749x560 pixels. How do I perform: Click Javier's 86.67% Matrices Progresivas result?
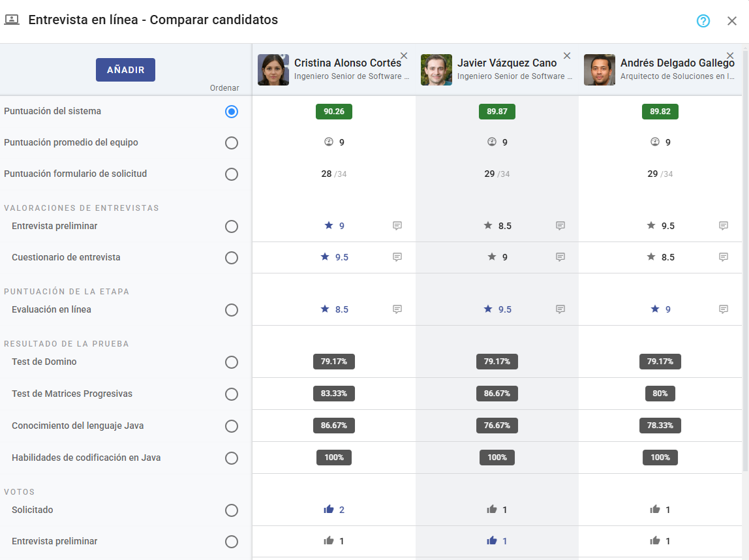497,394
